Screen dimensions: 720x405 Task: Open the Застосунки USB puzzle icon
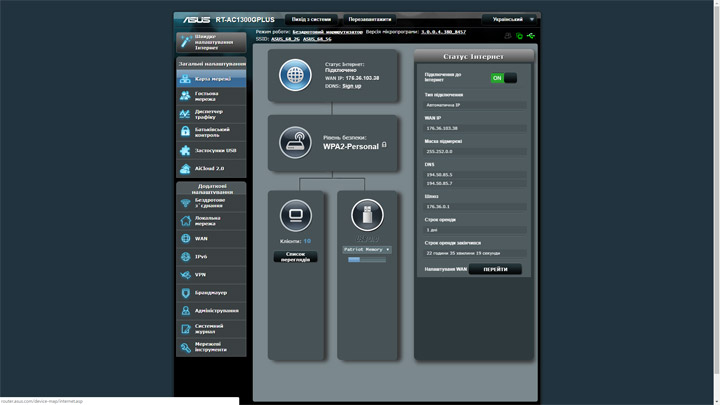click(185, 150)
